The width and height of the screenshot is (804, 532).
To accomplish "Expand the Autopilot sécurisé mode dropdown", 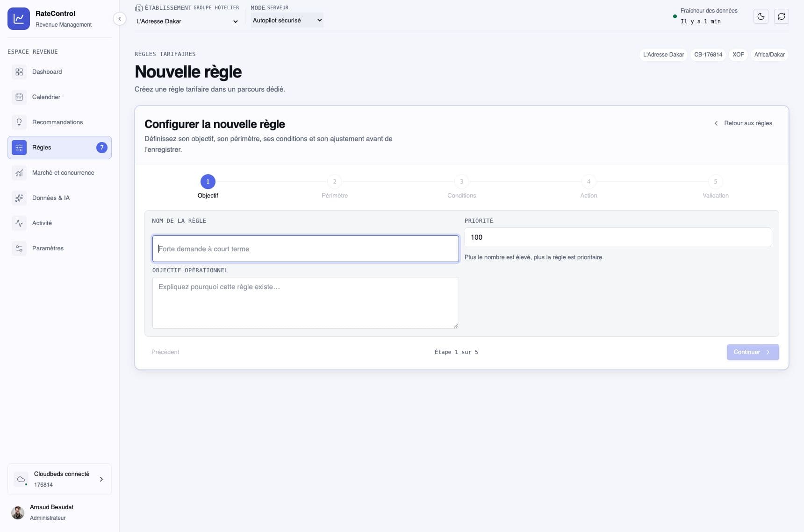I will 287,20.
